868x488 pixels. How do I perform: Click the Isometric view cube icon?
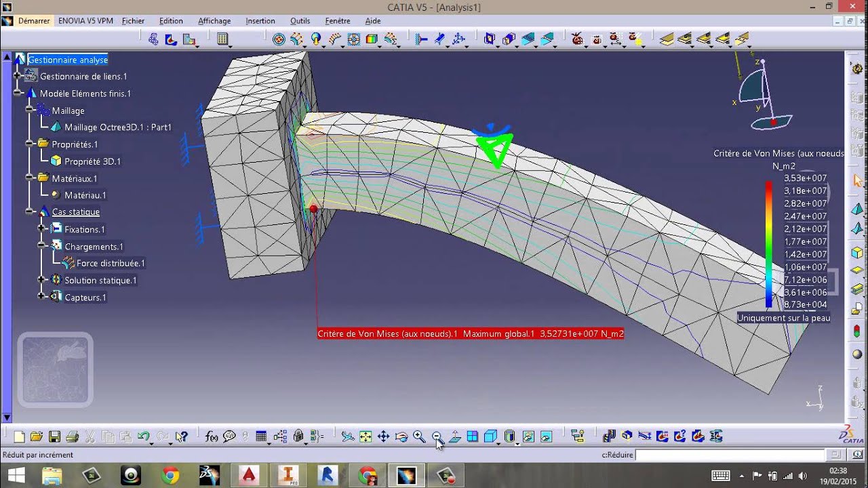click(x=490, y=437)
